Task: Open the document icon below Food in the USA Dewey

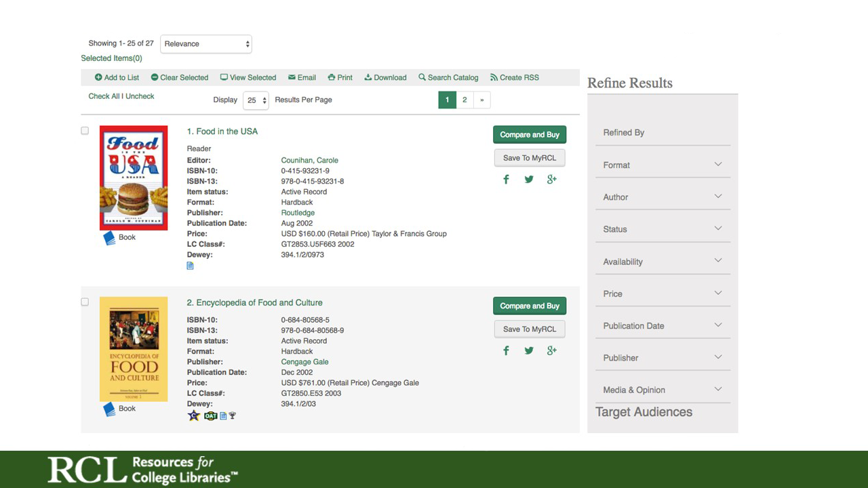Action: [x=190, y=266]
